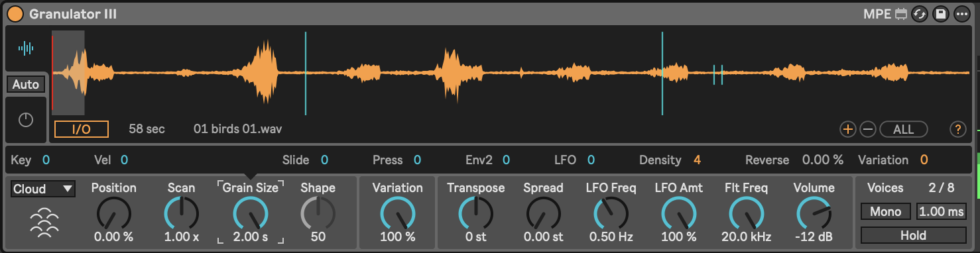Click the hot-swap preset icon
This screenshot has height=253, width=980.
coord(920,14)
